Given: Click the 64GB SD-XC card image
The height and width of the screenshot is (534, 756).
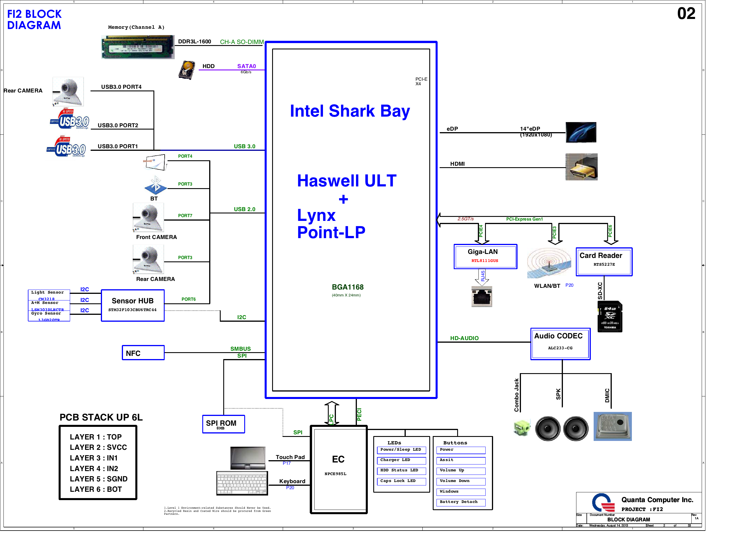Looking at the screenshot, I should click(x=609, y=316).
